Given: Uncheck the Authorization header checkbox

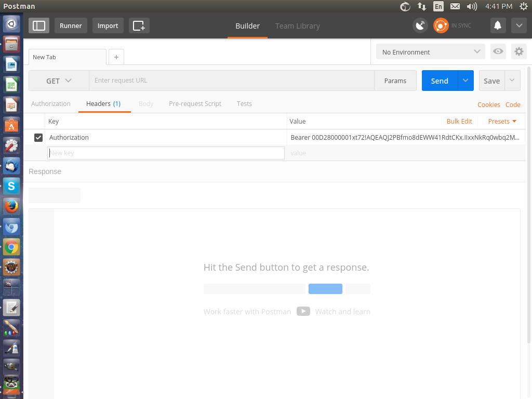Looking at the screenshot, I should [38, 137].
